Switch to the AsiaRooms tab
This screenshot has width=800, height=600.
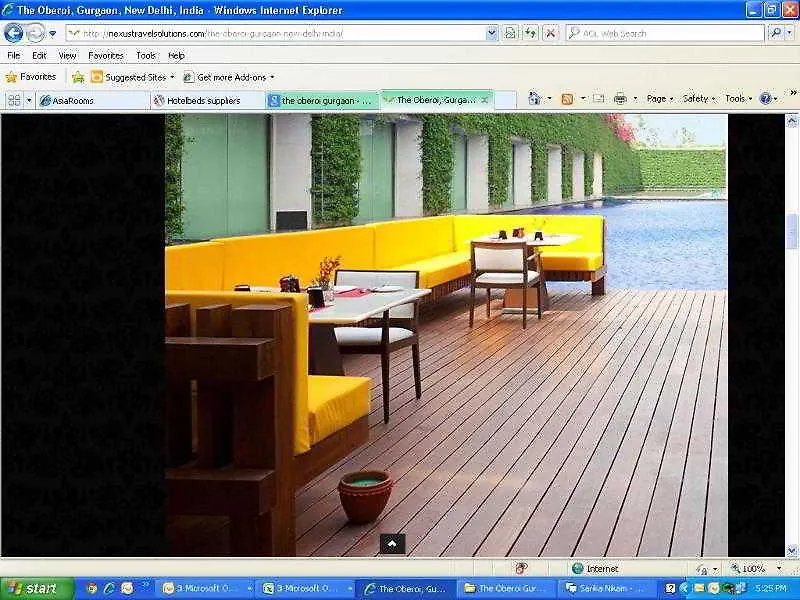point(93,101)
